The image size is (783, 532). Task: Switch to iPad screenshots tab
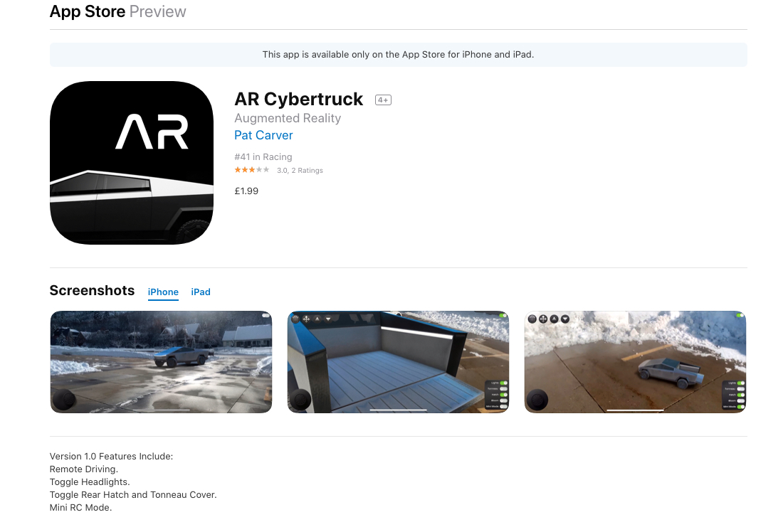tap(201, 292)
